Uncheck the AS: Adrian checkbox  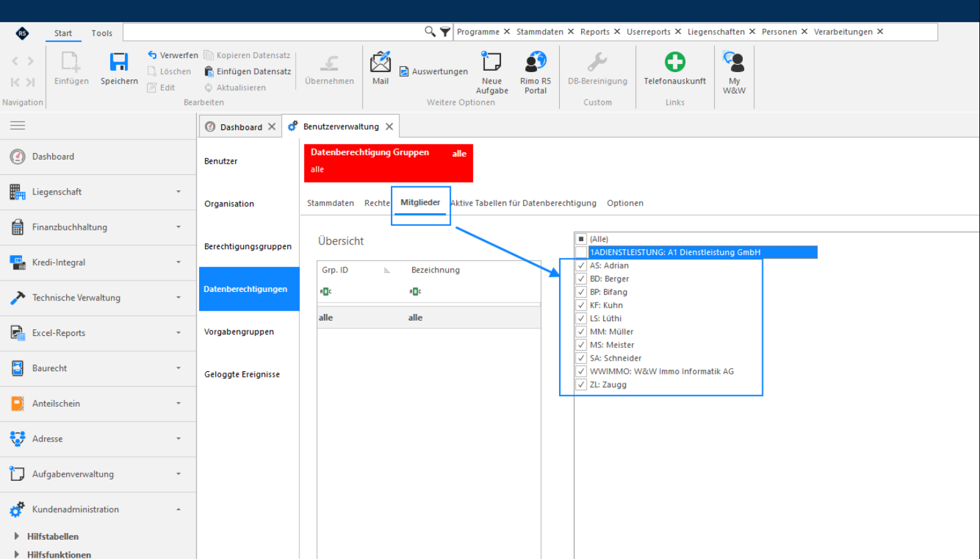point(581,265)
